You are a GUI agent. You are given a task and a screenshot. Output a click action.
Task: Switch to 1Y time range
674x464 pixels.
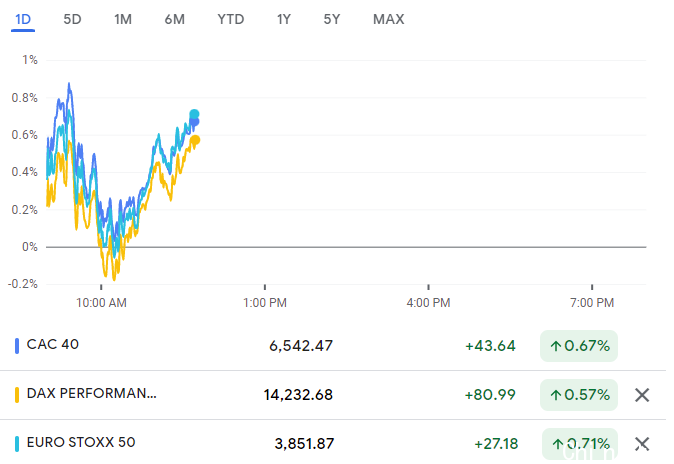click(284, 19)
